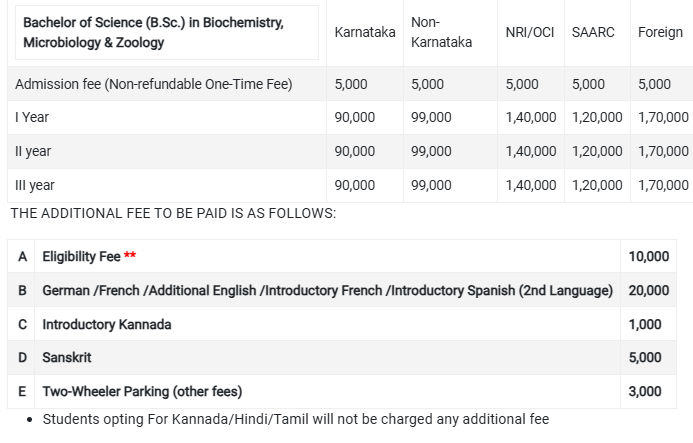Click the SAARC column header
The image size is (693, 443).
point(593,32)
